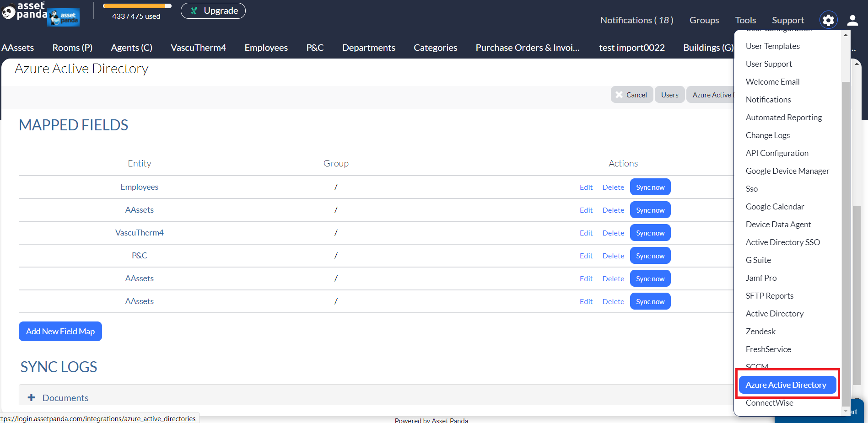Screen dimensions: 868x423
Task: Select Change Logs menu item
Action: 768,135
